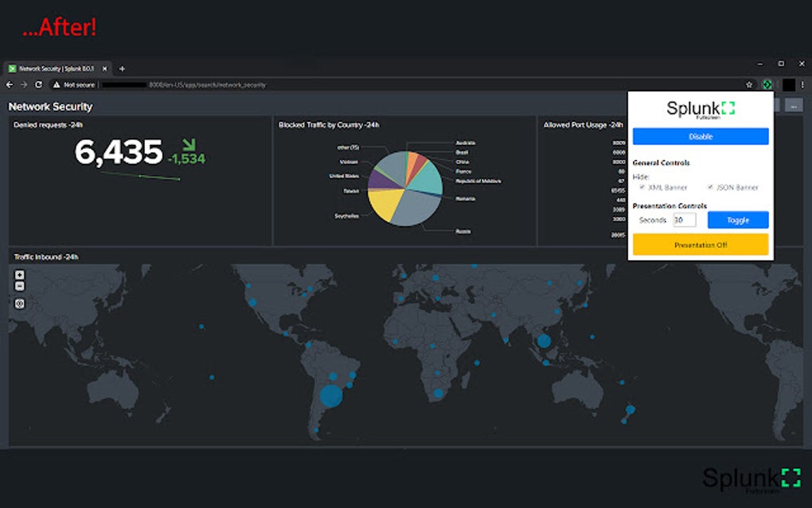Click the blue Disable button
Viewport: 812px width, 508px height.
click(x=701, y=137)
